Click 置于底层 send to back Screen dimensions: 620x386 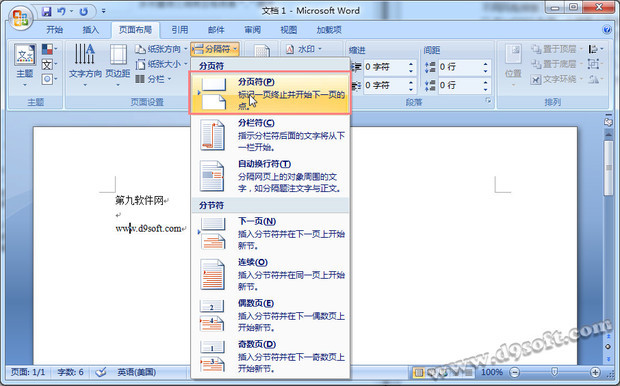(557, 64)
